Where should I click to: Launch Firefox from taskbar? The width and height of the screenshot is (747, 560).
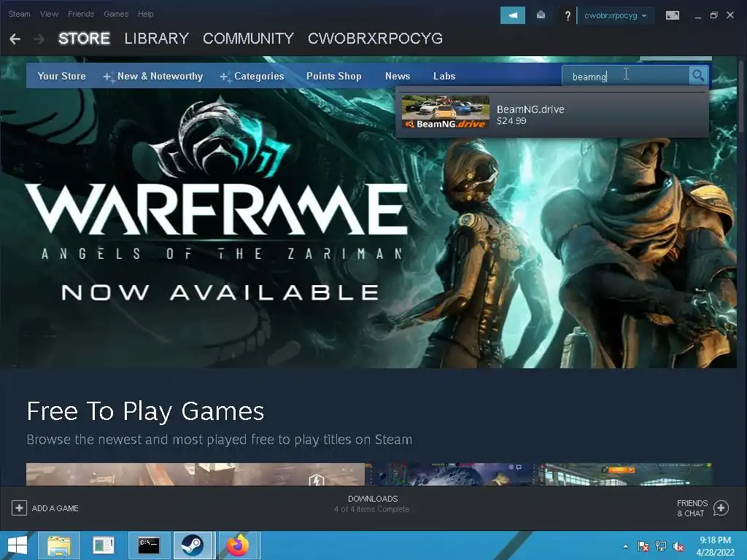[238, 545]
